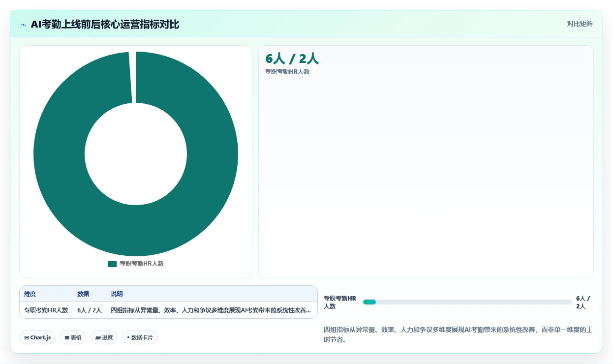Click the 表格 tag chip
Image resolution: width=613 pixels, height=364 pixels.
tap(73, 337)
